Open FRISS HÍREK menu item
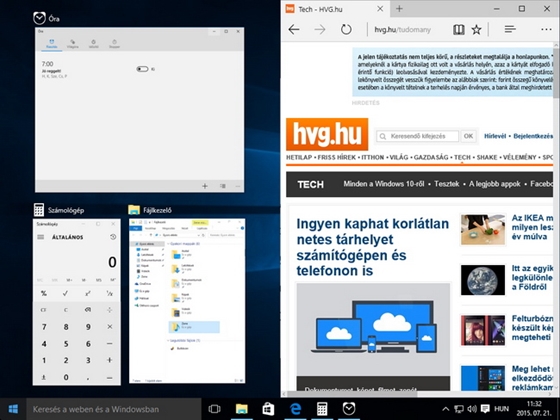Image resolution: width=560 pixels, height=420 pixels. [x=336, y=157]
